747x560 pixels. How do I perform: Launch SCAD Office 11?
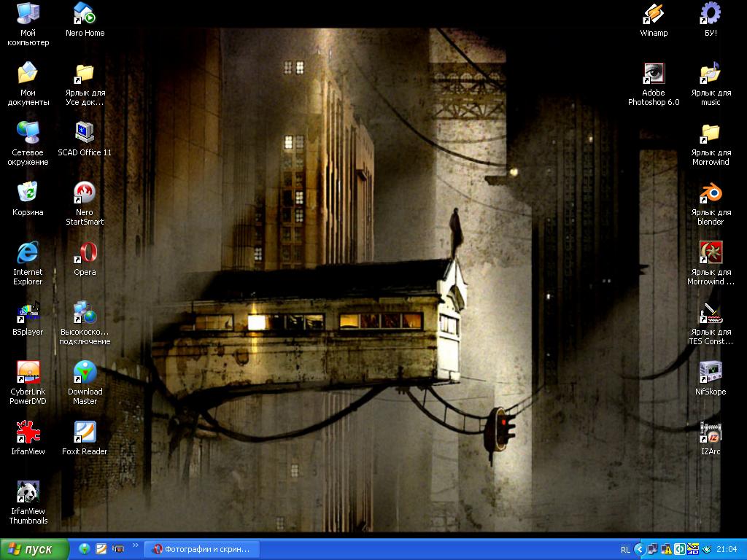tap(85, 139)
